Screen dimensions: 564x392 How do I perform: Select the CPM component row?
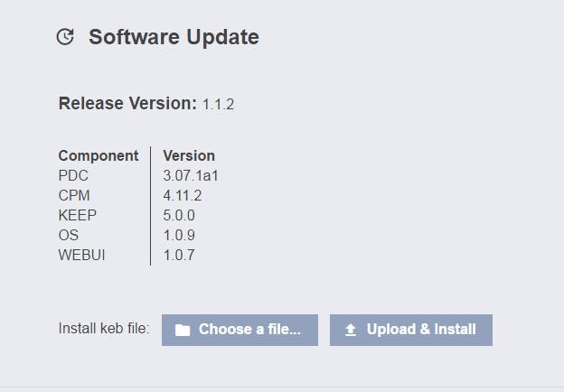pyautogui.click(x=138, y=195)
